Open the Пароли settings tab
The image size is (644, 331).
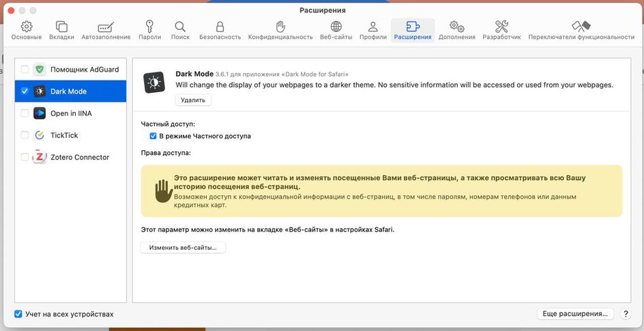pyautogui.click(x=149, y=31)
